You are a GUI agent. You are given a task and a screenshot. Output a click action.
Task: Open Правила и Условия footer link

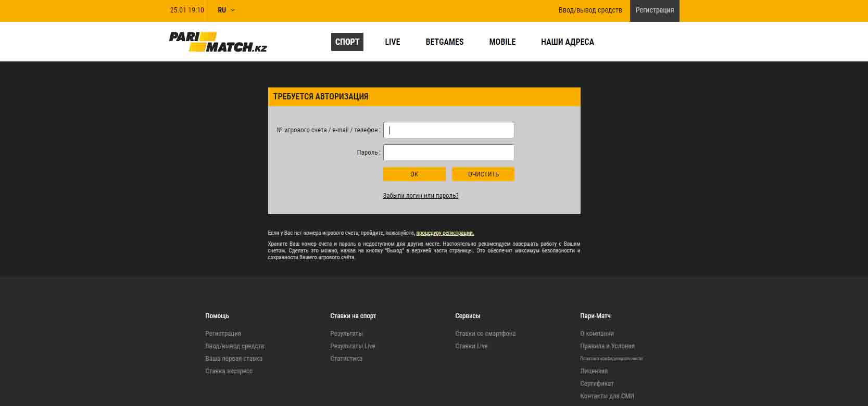coord(607,346)
